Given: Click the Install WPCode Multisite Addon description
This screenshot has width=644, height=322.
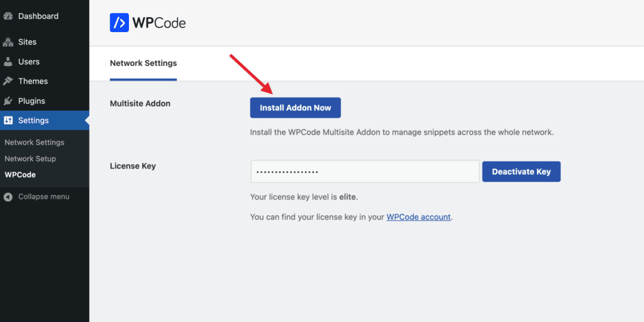Looking at the screenshot, I should tap(402, 133).
